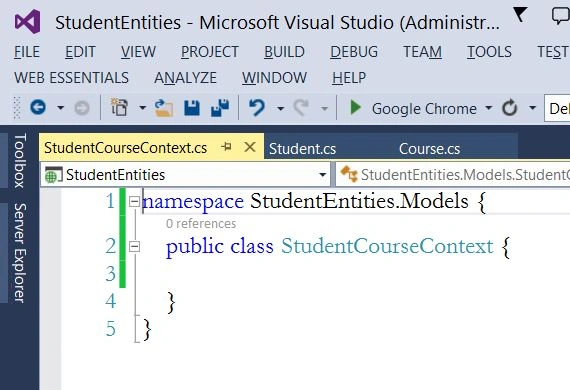Viewport: 570px width, 390px height.
Task: Open the BUILD menu
Action: point(284,52)
